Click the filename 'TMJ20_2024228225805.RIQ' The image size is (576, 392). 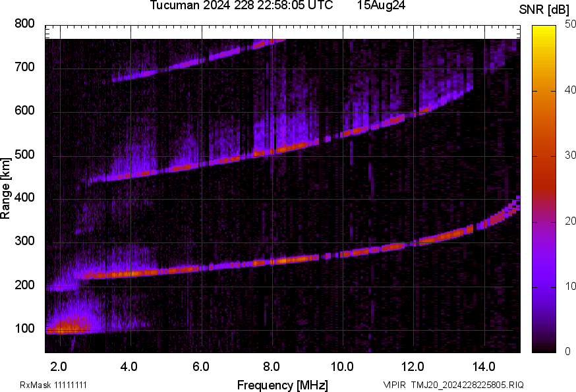click(467, 385)
